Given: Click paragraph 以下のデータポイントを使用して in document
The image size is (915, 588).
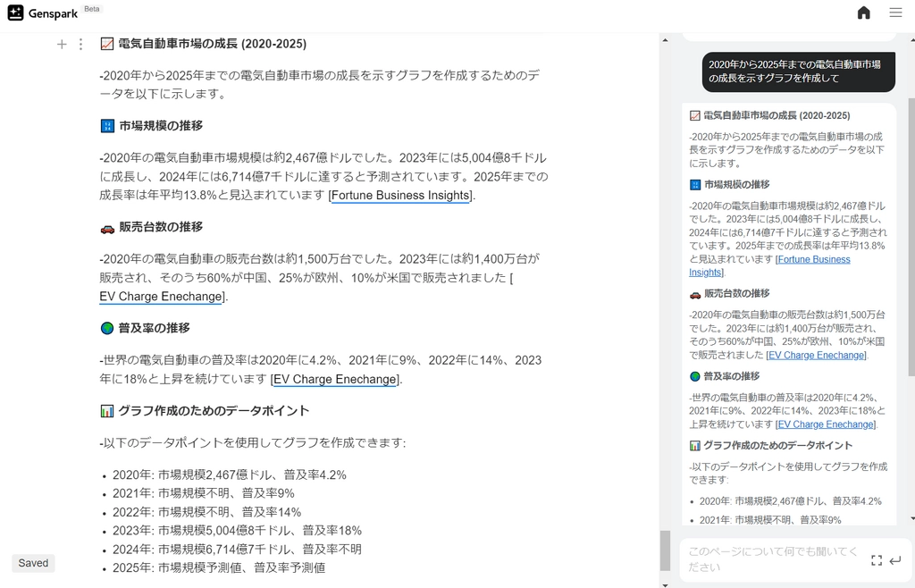Looking at the screenshot, I should (253, 443).
